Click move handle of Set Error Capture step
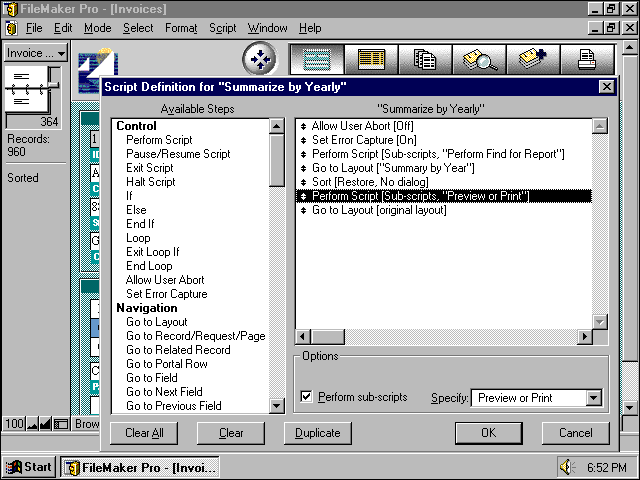This screenshot has width=640, height=480. coord(303,140)
